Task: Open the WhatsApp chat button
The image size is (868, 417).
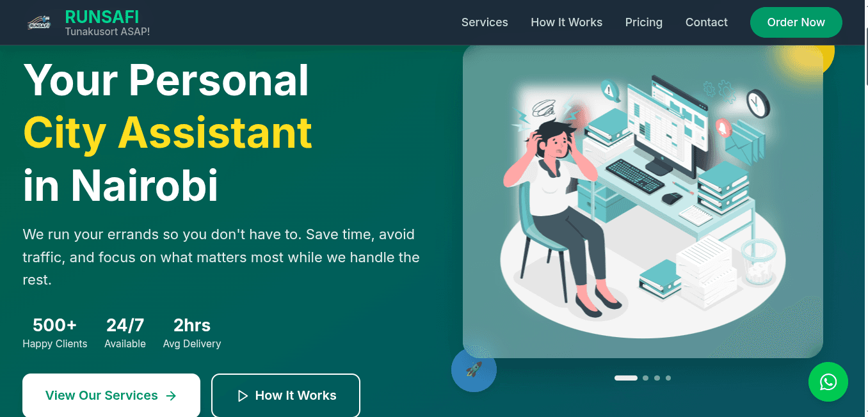Action: 828,382
